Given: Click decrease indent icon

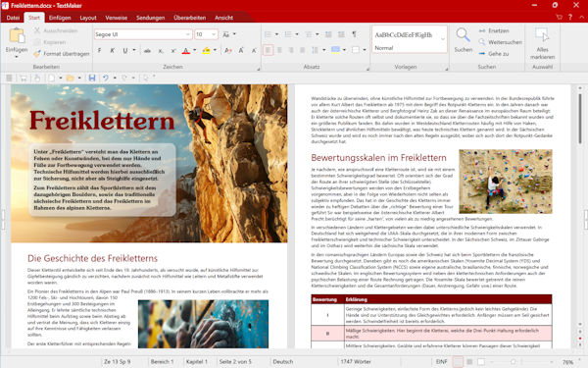Looking at the screenshot, I should (x=328, y=34).
